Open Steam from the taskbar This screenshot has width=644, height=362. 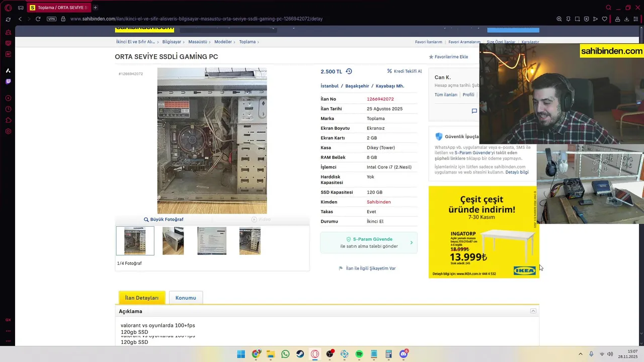click(300, 354)
